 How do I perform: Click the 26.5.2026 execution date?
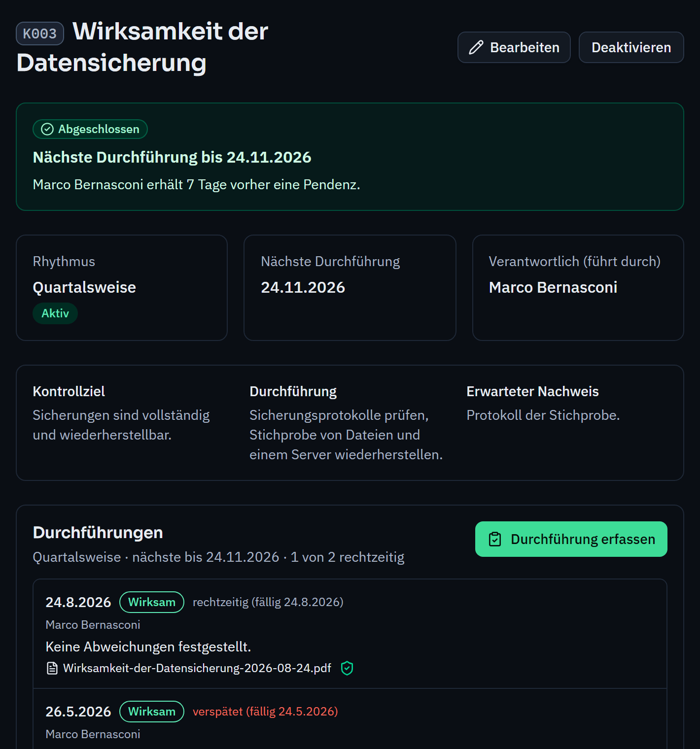pyautogui.click(x=78, y=712)
